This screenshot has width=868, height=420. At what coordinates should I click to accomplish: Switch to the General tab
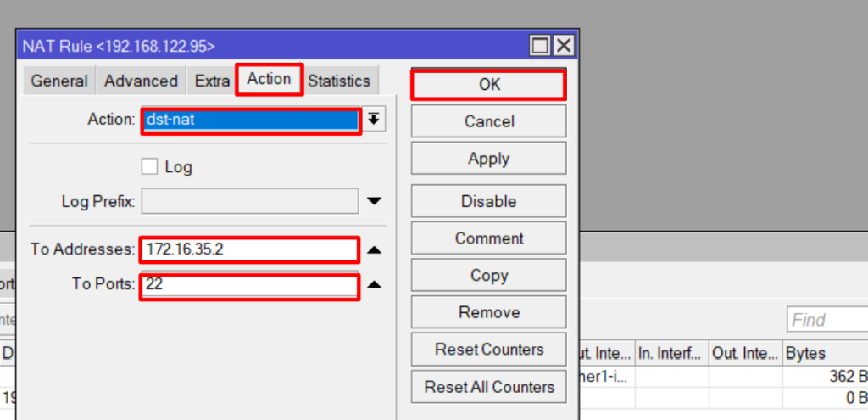click(x=59, y=81)
